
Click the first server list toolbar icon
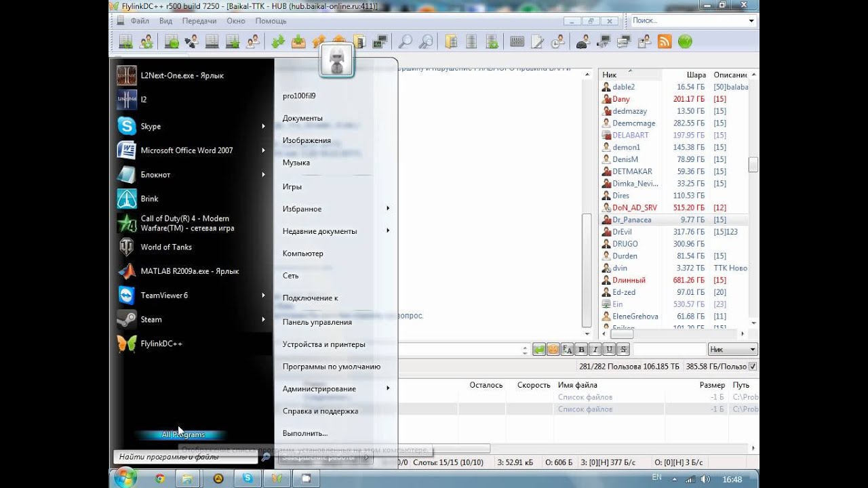click(126, 41)
